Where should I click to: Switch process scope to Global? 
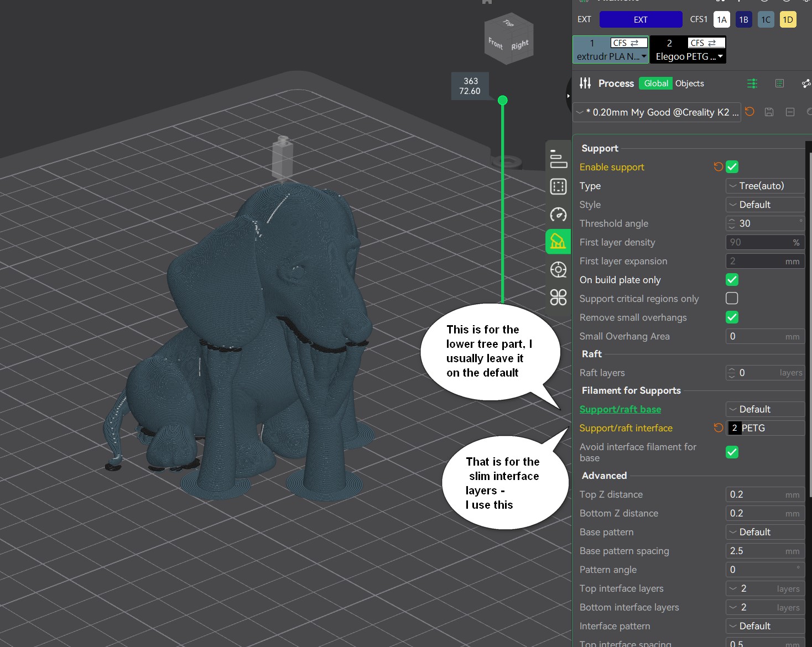click(655, 83)
